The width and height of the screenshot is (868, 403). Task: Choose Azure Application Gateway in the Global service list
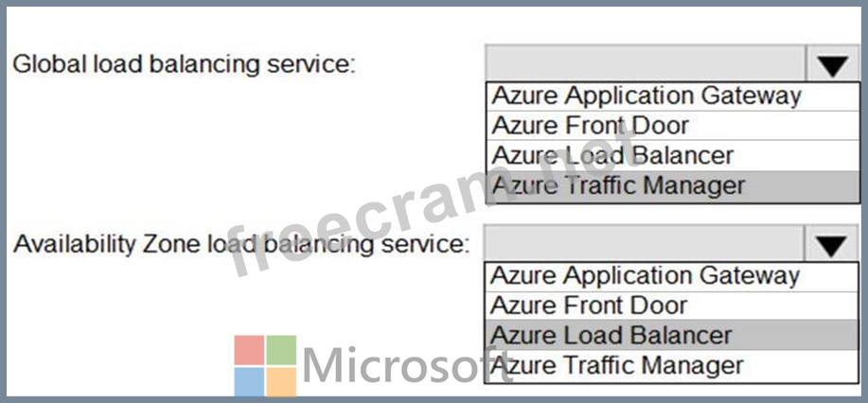[x=673, y=96]
